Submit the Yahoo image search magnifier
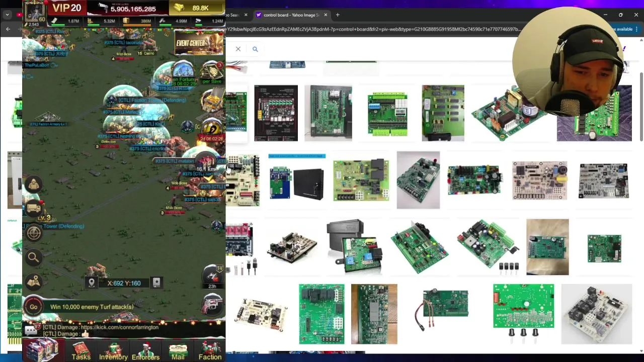 tap(255, 49)
